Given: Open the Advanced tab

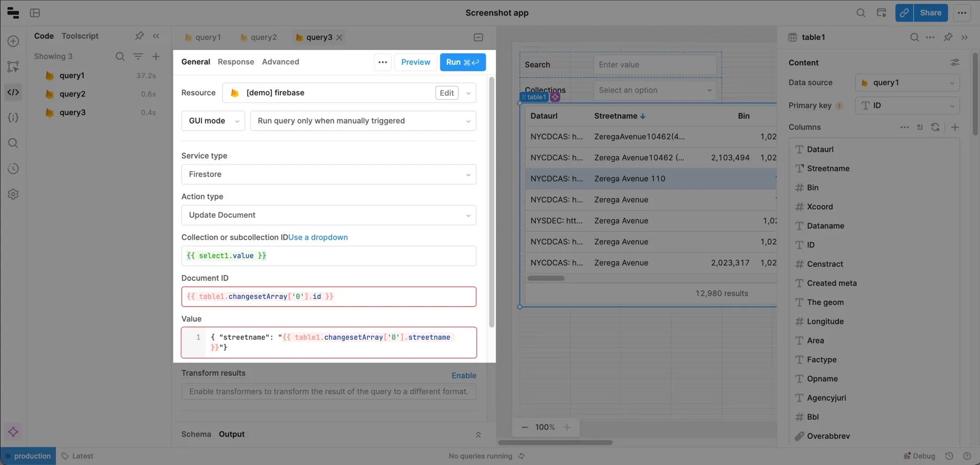Looking at the screenshot, I should point(280,62).
